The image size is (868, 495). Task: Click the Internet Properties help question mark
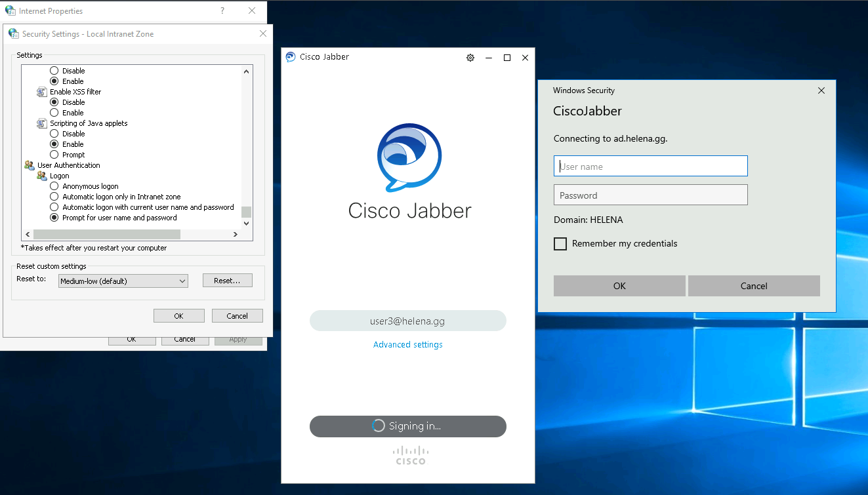pyautogui.click(x=222, y=11)
